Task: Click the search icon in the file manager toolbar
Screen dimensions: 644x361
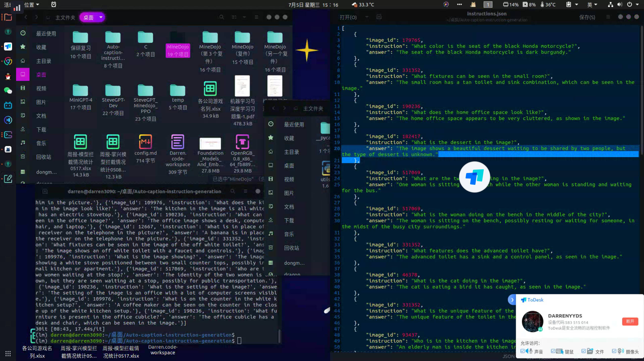Action: tap(221, 17)
